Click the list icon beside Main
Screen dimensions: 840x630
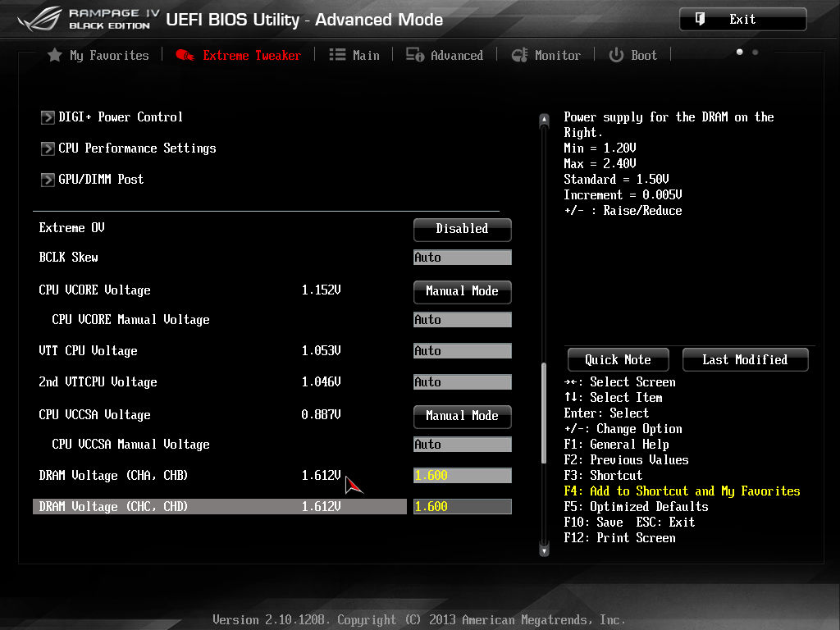coord(337,55)
